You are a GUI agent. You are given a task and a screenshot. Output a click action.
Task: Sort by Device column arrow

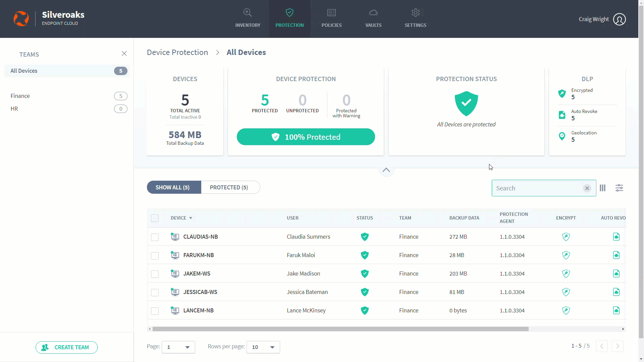click(191, 218)
